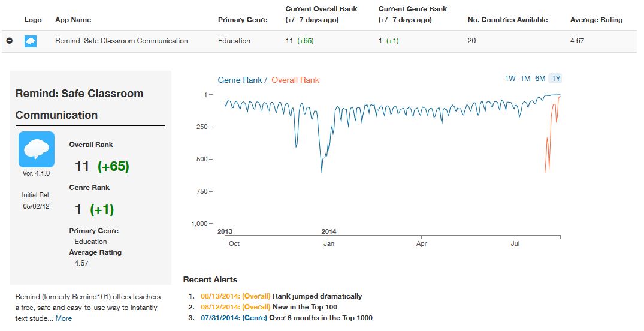Open the 'New in the Top 100' alert
The width and height of the screenshot is (644, 331).
[x=304, y=307]
